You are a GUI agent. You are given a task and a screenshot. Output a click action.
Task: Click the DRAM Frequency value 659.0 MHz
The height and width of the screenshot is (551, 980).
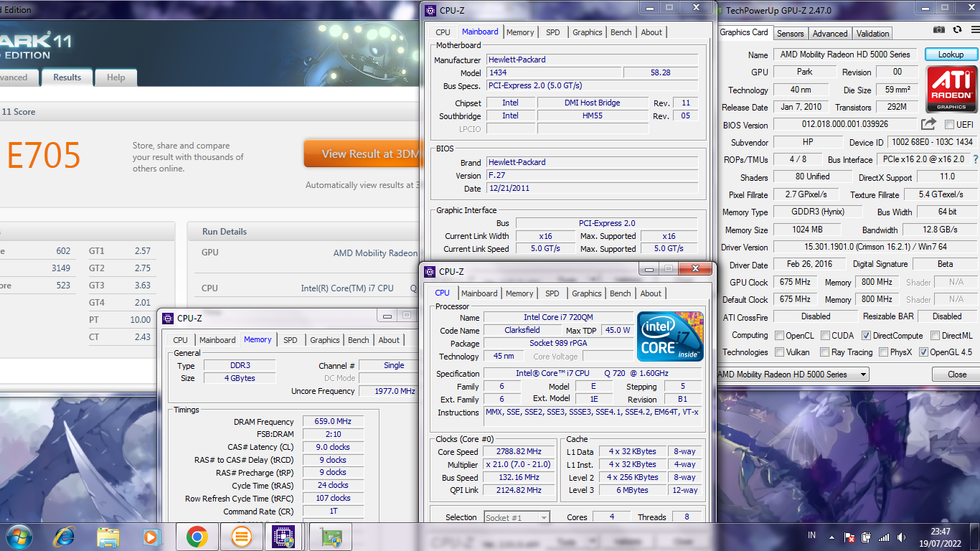point(334,422)
